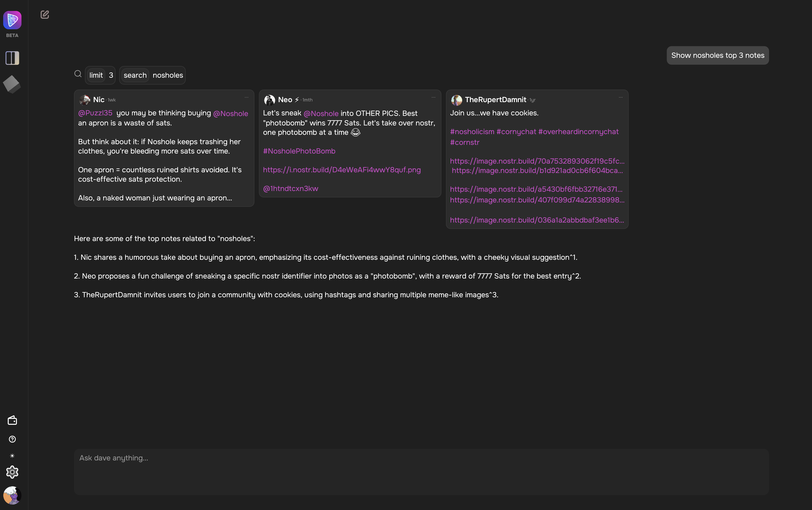This screenshot has width=812, height=510.
Task: Open the columns layout icon in sidebar
Action: [x=12, y=58]
